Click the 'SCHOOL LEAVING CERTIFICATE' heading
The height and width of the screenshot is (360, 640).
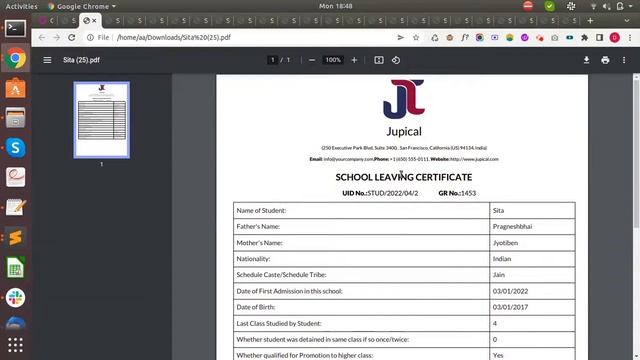404,177
